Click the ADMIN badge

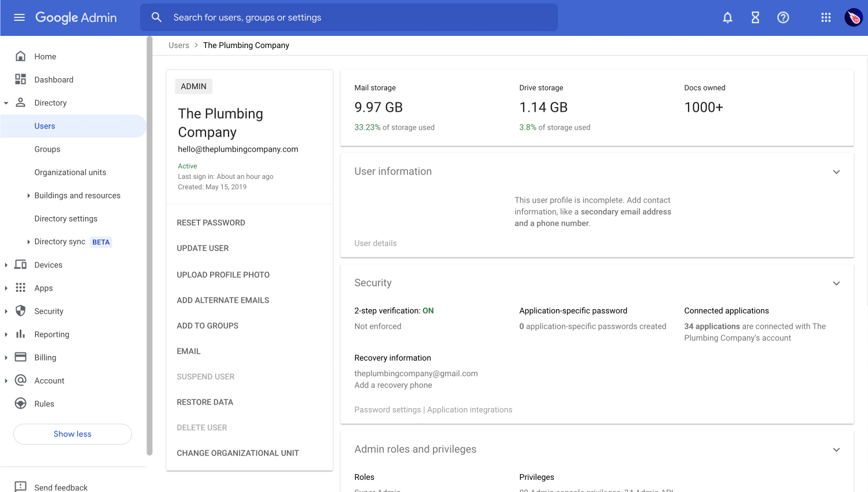coord(193,86)
